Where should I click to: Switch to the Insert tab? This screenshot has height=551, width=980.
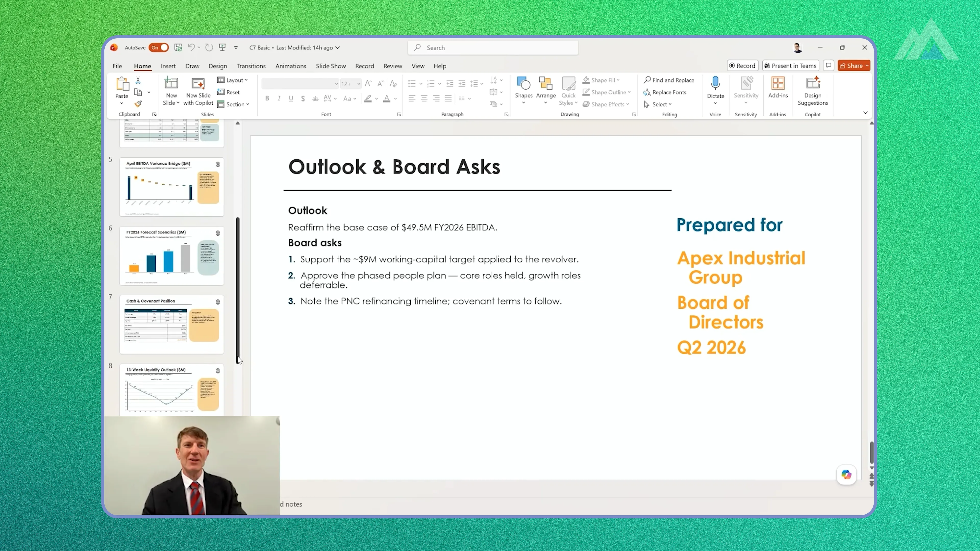tap(168, 66)
